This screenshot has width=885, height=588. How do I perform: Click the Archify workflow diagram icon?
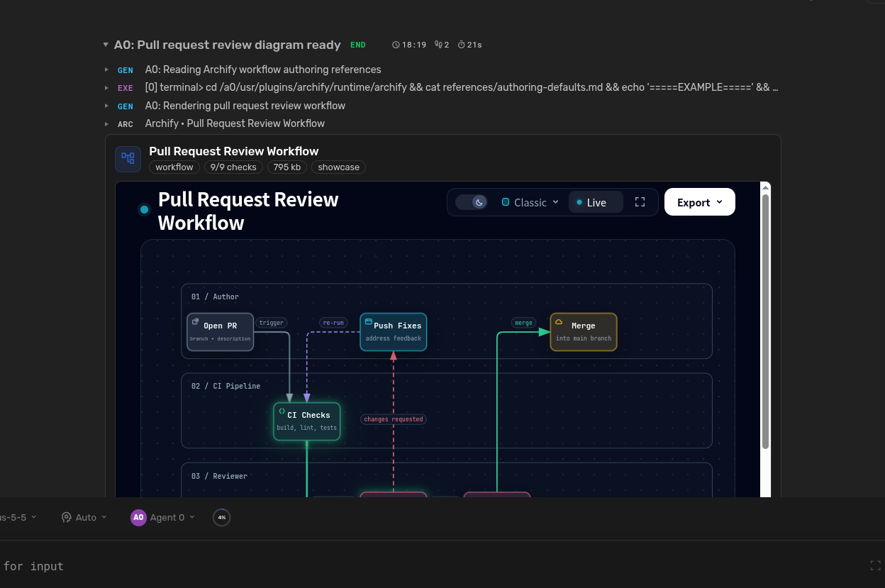click(128, 159)
